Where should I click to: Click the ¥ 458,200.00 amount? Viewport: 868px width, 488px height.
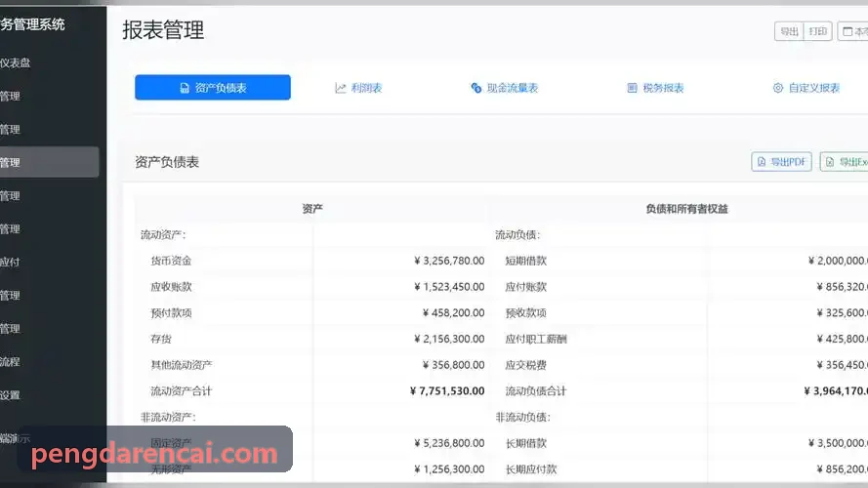click(x=453, y=312)
